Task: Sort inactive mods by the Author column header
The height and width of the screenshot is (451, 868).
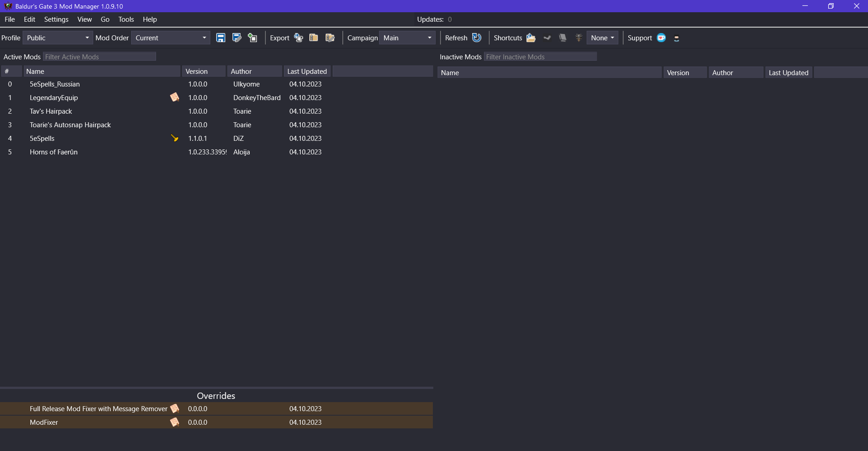Action: coord(736,72)
